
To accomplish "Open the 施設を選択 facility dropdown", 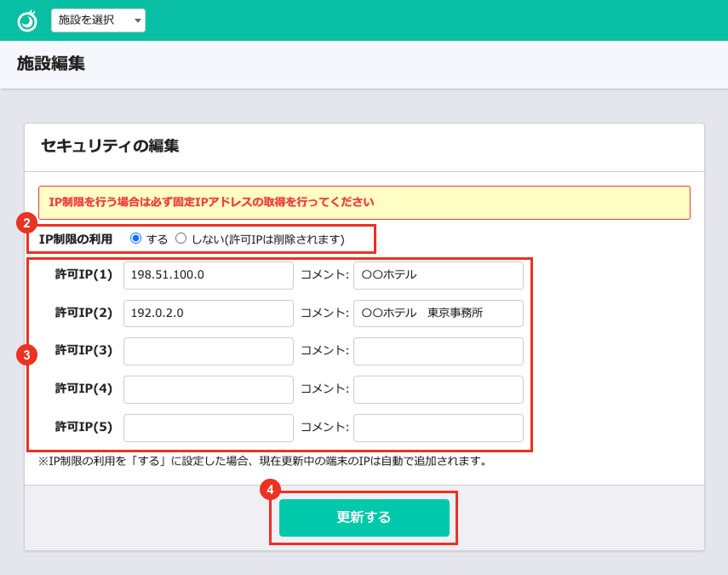I will [98, 20].
